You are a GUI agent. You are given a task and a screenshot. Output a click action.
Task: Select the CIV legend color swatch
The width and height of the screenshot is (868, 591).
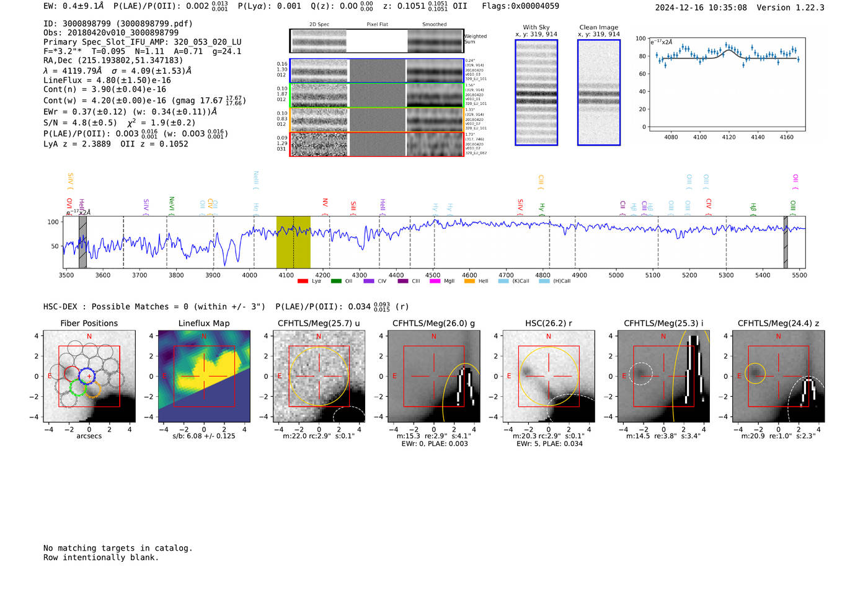coord(369,281)
